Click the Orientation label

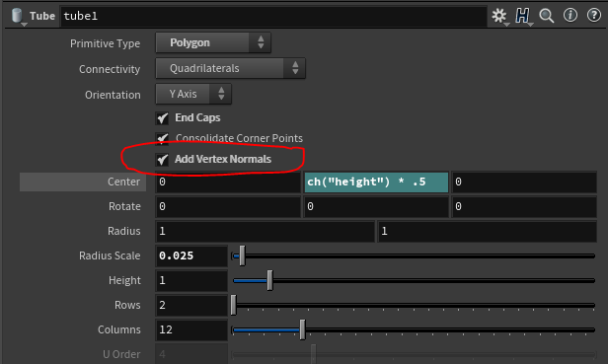pyautogui.click(x=113, y=95)
